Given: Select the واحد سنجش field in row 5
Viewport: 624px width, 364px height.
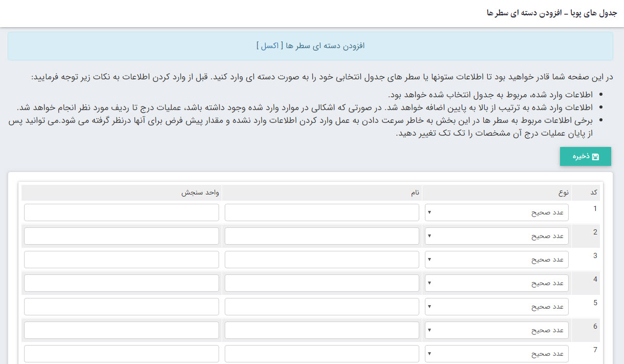Looking at the screenshot, I should point(121,306).
